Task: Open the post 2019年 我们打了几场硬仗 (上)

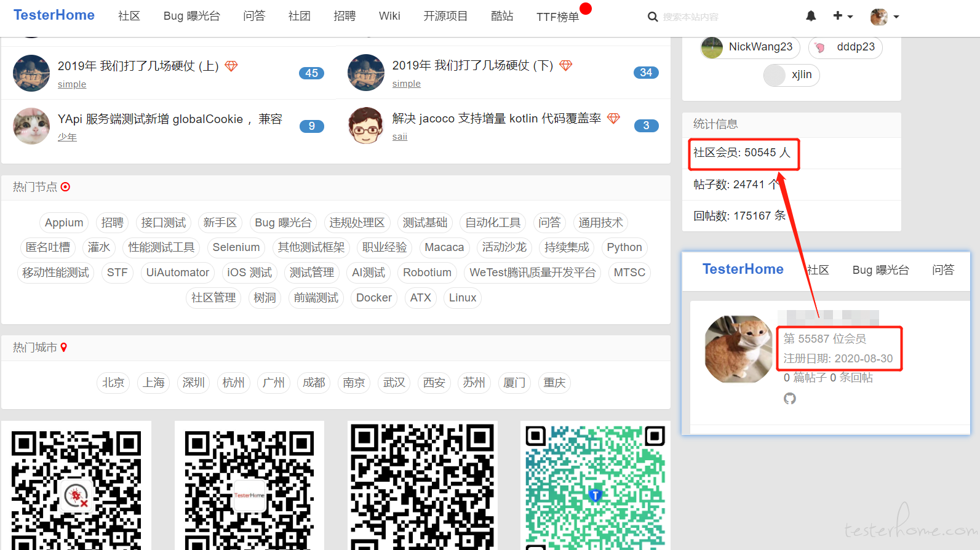Action: coord(138,66)
